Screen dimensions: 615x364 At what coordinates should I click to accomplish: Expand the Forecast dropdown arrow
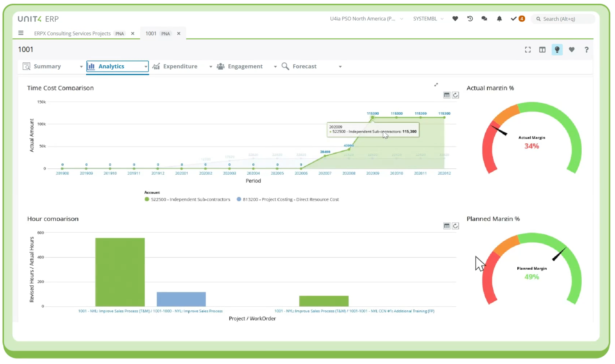340,67
